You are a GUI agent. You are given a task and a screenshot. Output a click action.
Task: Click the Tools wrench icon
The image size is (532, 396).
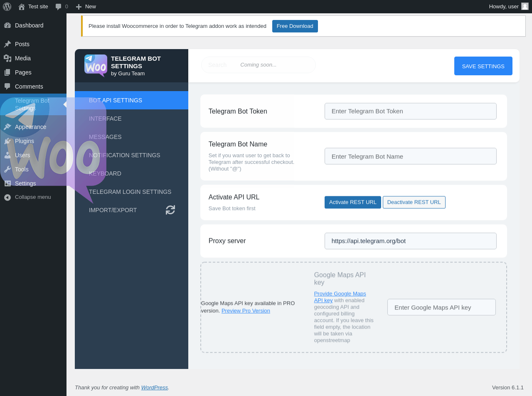point(7,169)
